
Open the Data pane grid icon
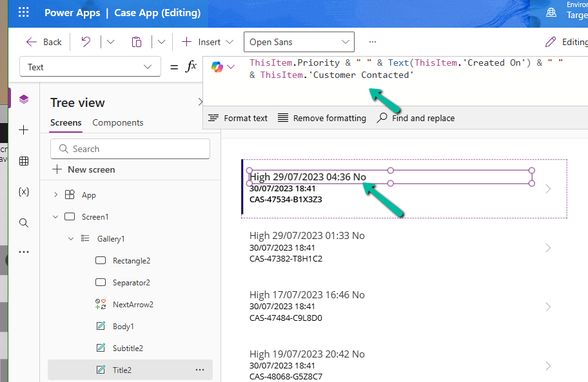tap(24, 161)
